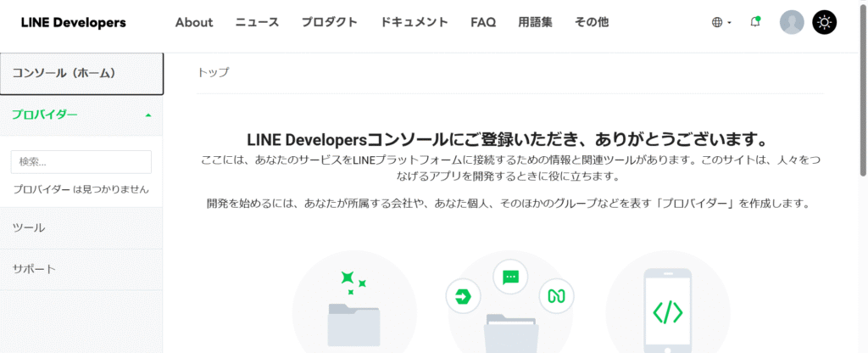Open the その他 menu

(x=591, y=23)
